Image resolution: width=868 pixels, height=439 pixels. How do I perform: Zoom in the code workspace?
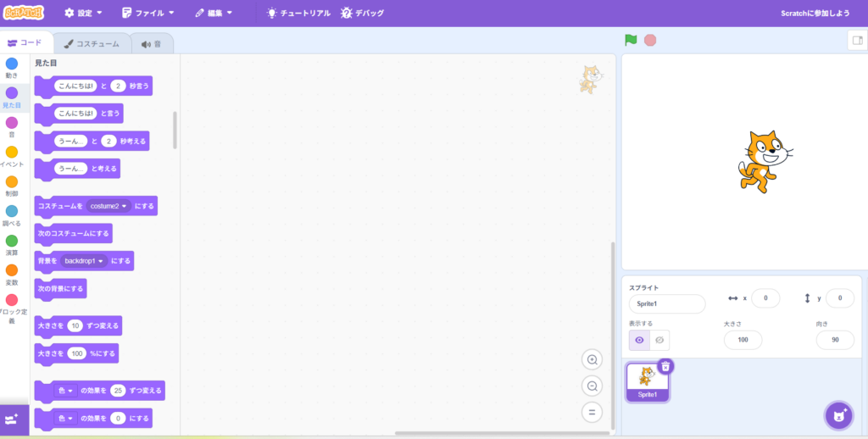[x=592, y=360]
